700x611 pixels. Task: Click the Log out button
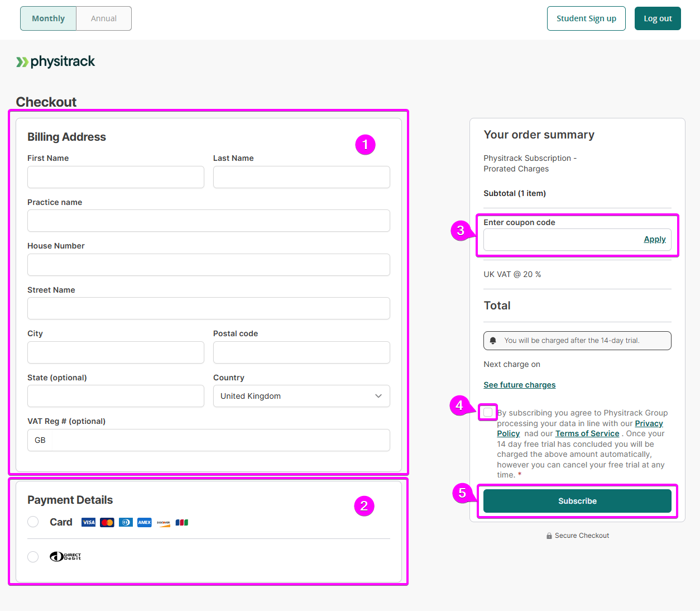pos(658,18)
